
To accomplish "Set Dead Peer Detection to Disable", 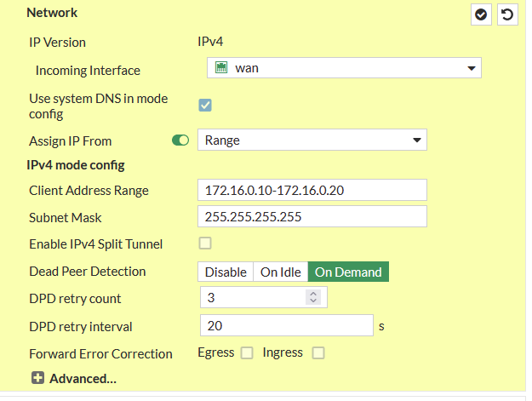I will click(226, 272).
